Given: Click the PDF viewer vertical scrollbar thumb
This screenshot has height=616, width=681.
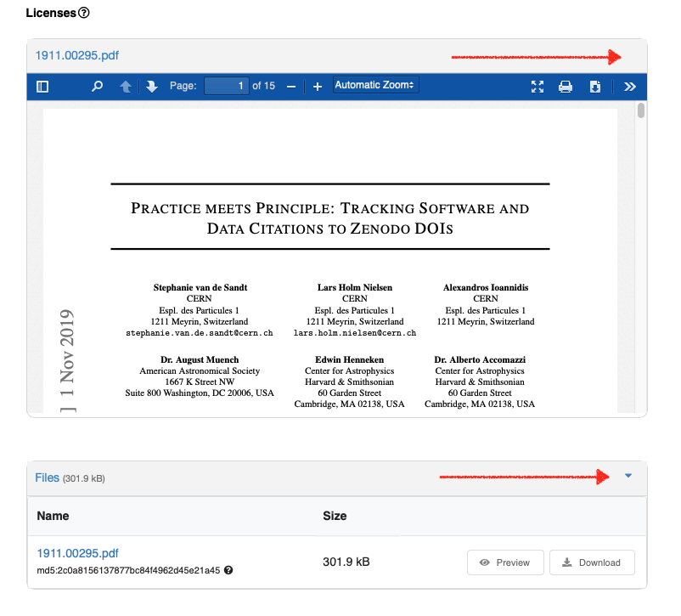Looking at the screenshot, I should click(x=641, y=110).
